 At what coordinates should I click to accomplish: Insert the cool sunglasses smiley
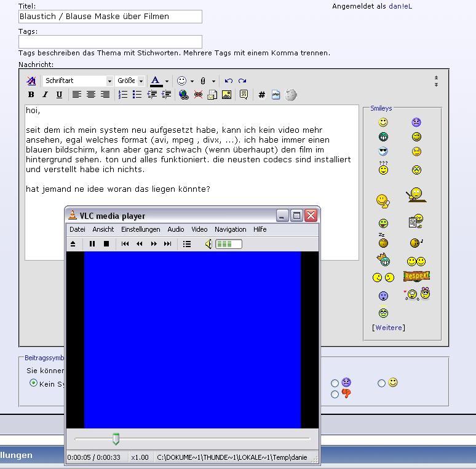383,151
